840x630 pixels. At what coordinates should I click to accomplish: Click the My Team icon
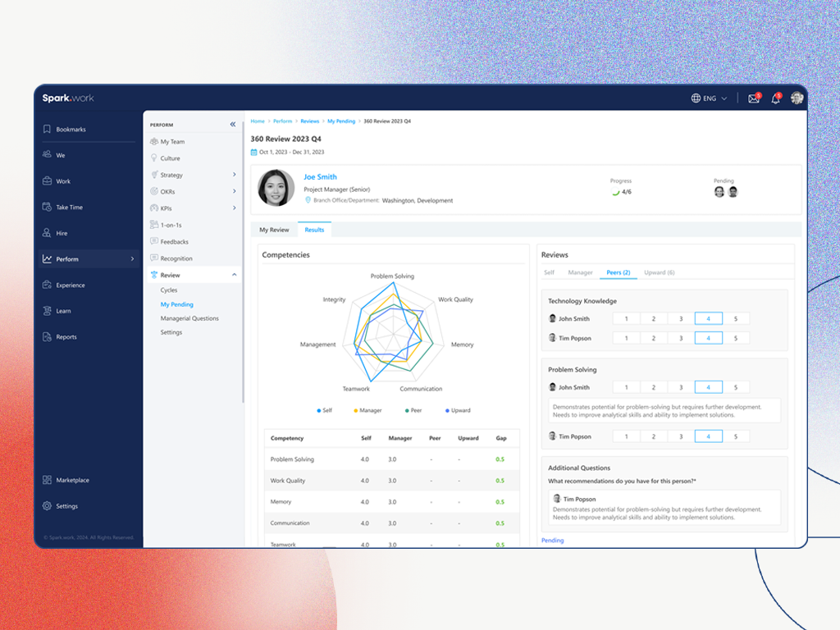(154, 141)
